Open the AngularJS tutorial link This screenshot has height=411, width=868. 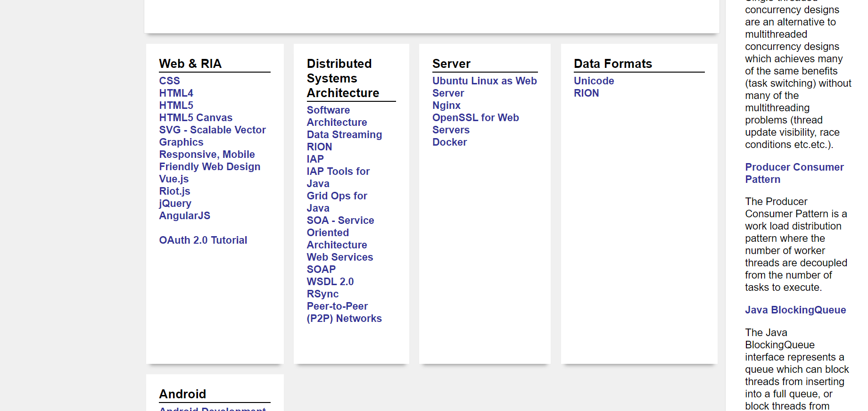[184, 215]
